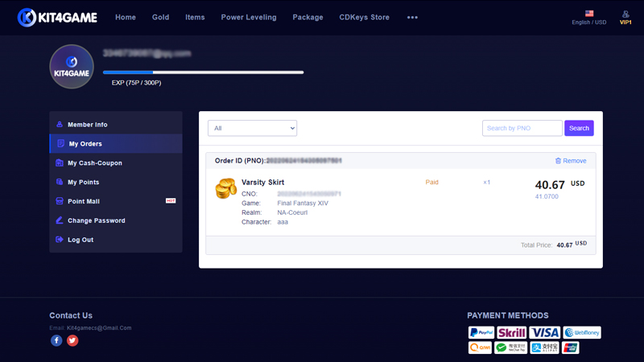The image size is (644, 362).
Task: Go to the Gold menu
Action: click(160, 17)
